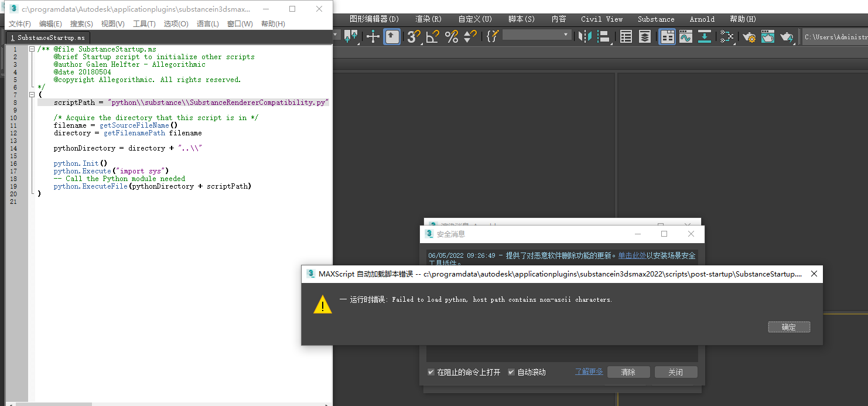Open Render Setup with teapot gear icon
This screenshot has width=868, height=406.
[x=750, y=37]
